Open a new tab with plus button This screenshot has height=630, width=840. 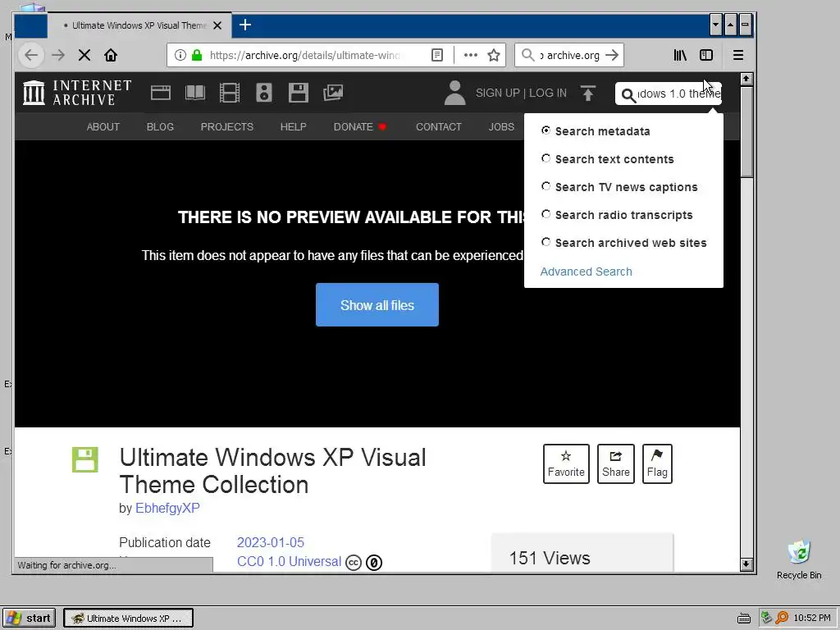coord(244,25)
